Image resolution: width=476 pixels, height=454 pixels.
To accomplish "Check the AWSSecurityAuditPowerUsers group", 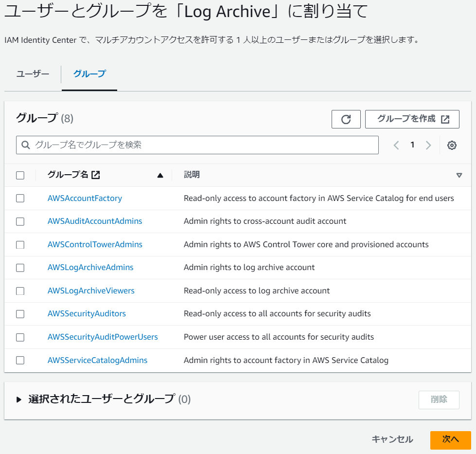I will click(20, 337).
